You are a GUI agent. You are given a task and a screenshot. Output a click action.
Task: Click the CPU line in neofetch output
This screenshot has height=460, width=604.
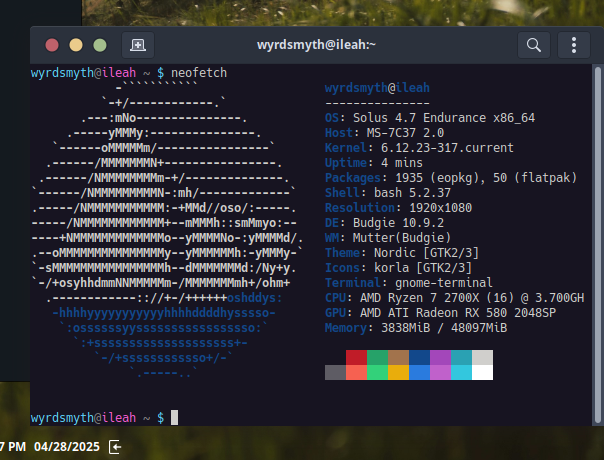pos(454,298)
